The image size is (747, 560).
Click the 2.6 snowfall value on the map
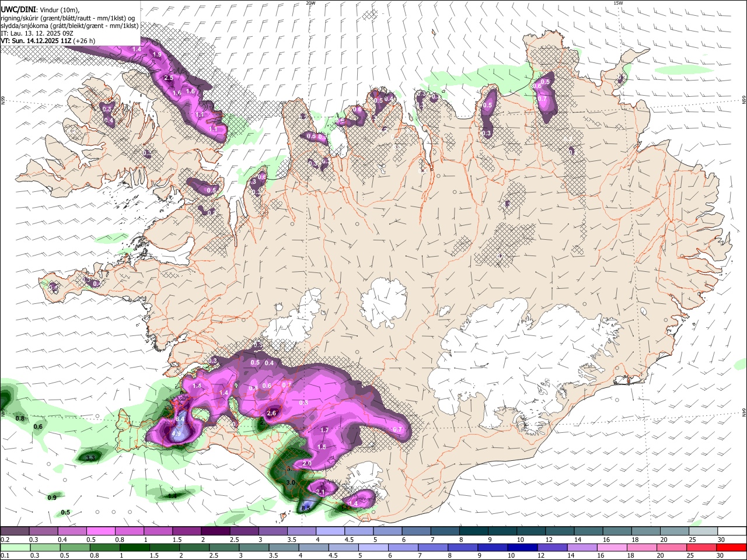tap(271, 413)
